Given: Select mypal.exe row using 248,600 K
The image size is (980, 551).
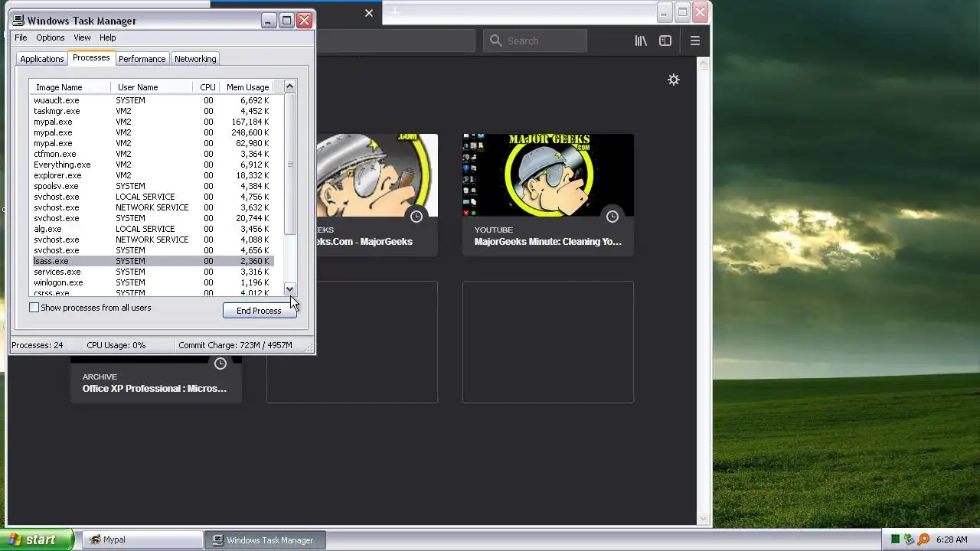Looking at the screenshot, I should click(152, 132).
